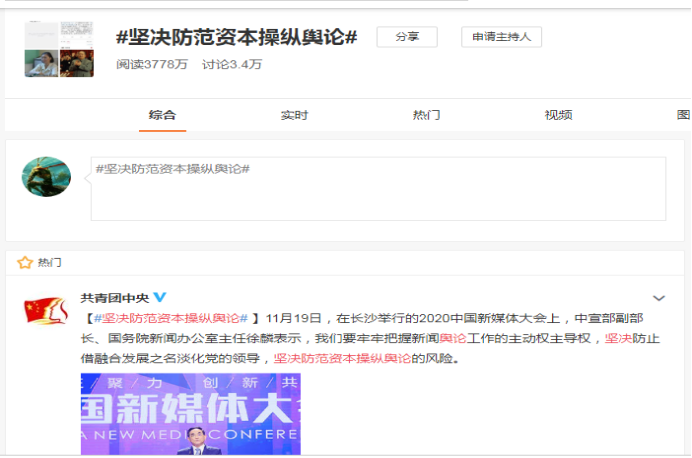Switch to the 综合 tab
The height and width of the screenshot is (458, 692).
coord(162,115)
